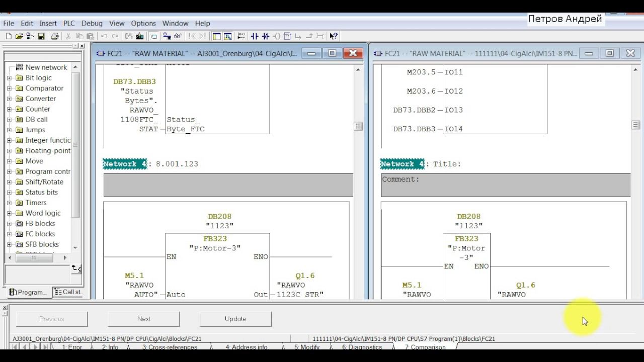
Task: Select Network 4 label in left FC21 window
Action: point(125,164)
